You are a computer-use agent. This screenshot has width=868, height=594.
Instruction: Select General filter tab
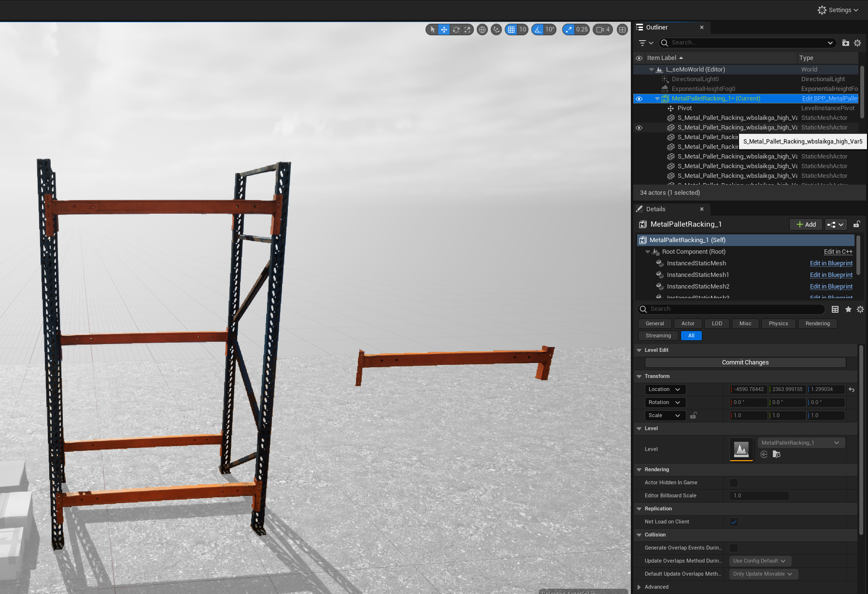point(655,324)
